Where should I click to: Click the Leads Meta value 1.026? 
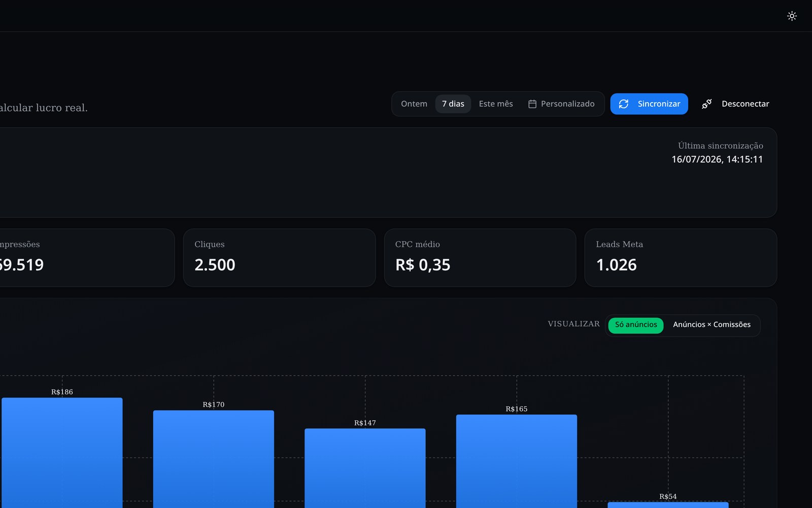[616, 265]
